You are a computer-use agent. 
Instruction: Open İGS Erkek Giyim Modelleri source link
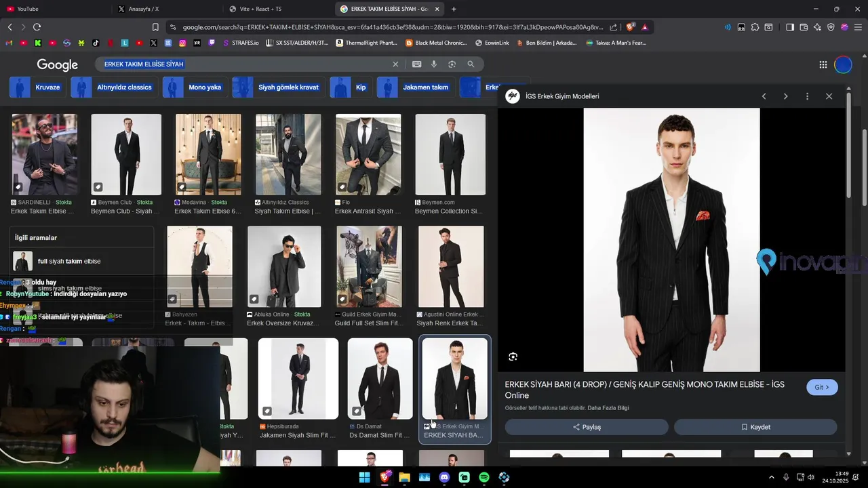562,96
